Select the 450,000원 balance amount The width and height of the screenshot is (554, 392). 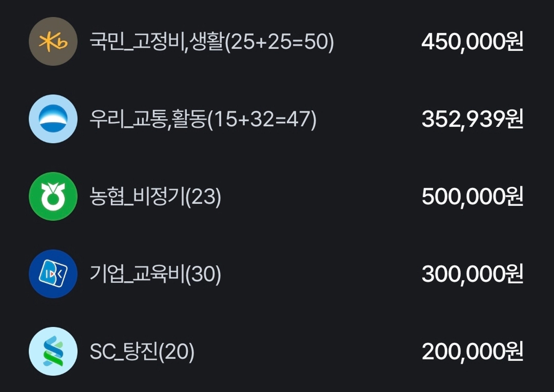(x=472, y=42)
